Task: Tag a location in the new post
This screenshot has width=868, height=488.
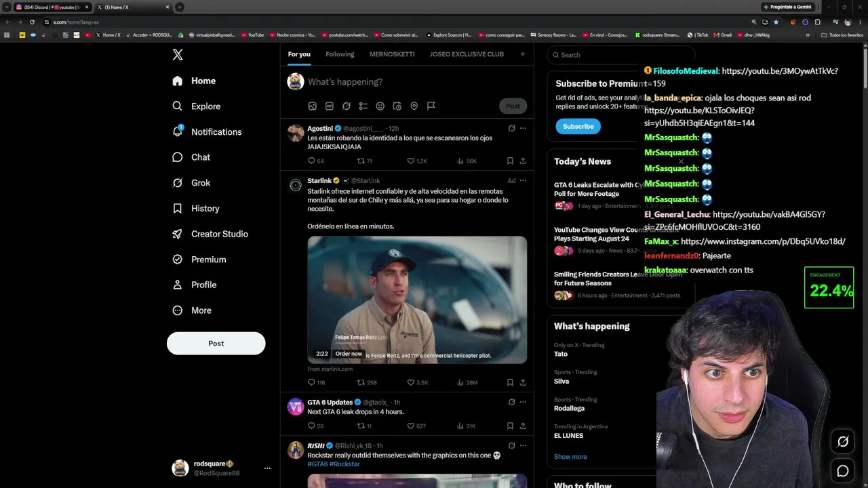Action: pos(414,106)
